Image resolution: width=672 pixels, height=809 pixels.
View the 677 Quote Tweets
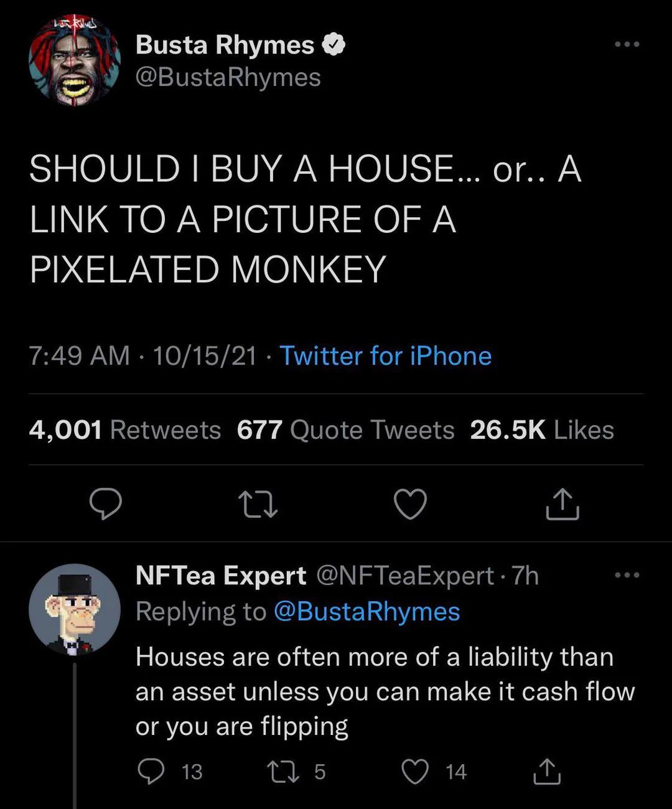point(345,430)
